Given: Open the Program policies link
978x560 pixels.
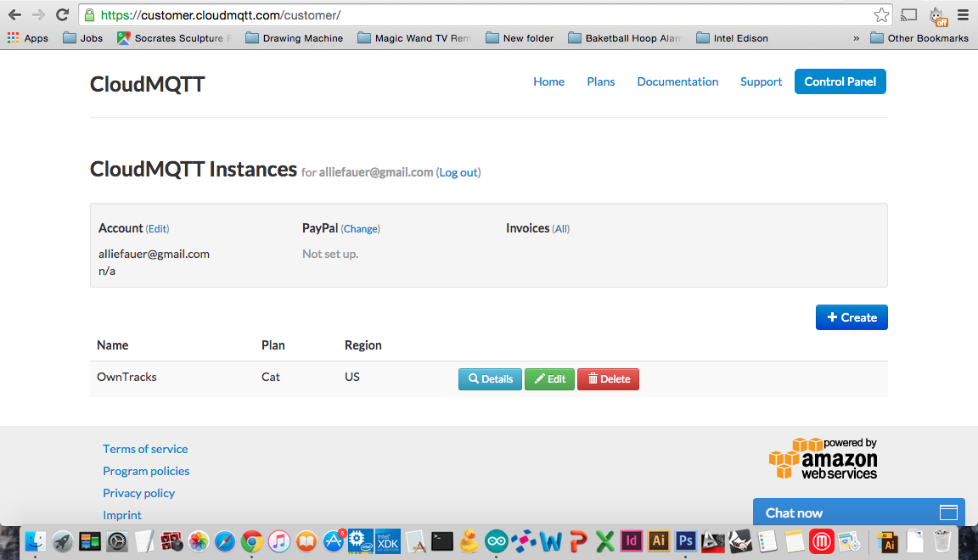Looking at the screenshot, I should click(x=146, y=471).
